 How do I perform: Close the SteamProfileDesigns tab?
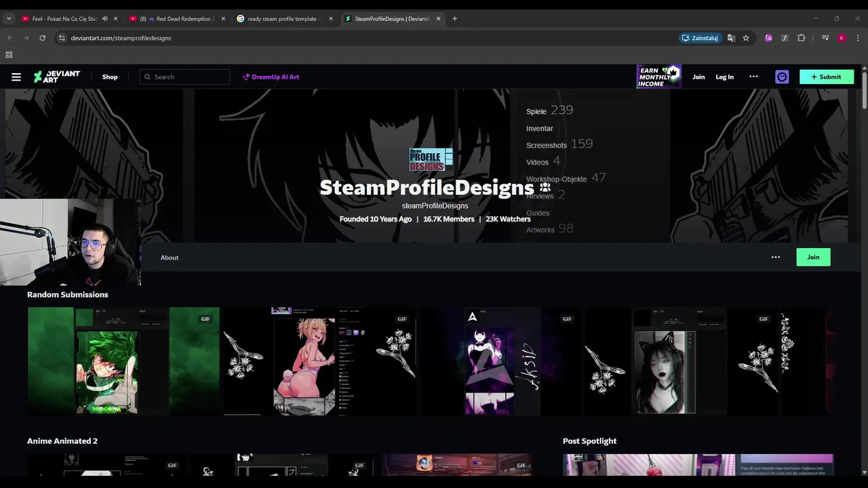coord(438,19)
